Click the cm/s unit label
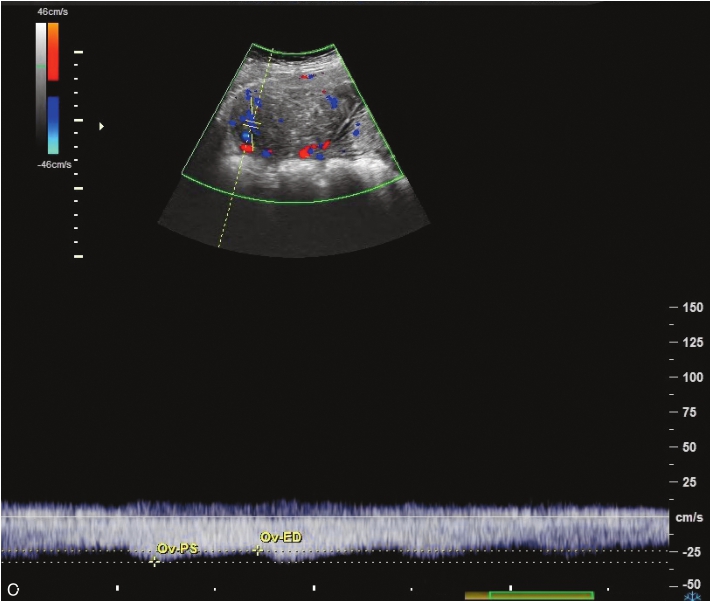710x601 pixels. point(689,517)
